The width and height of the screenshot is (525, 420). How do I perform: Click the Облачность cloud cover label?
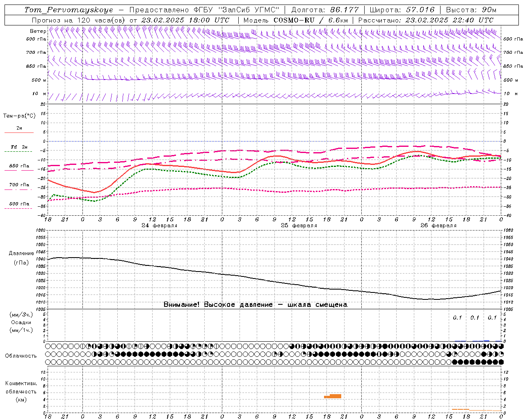[21, 356]
